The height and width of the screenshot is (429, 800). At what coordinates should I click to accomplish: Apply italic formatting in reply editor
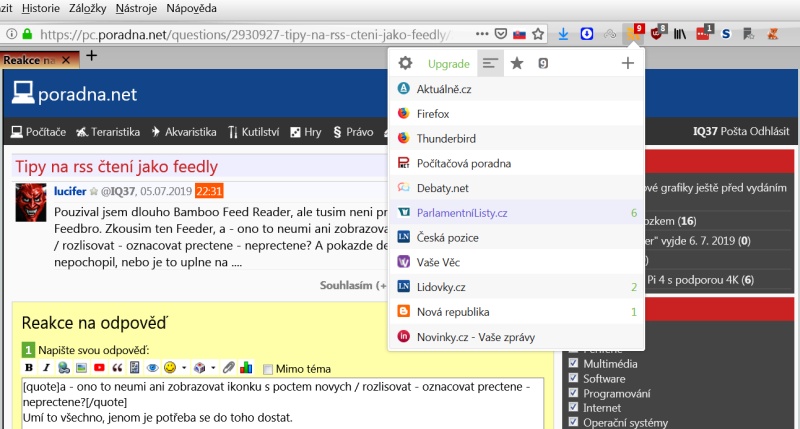click(x=46, y=367)
